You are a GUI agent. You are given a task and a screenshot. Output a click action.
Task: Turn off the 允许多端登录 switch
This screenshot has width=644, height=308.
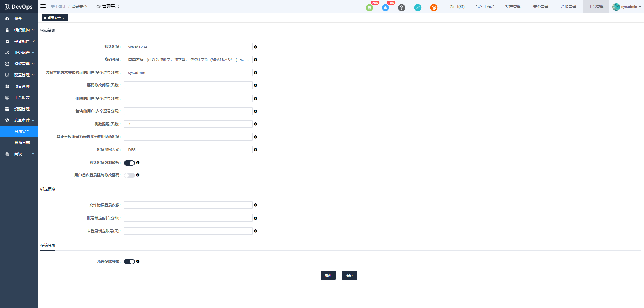129,262
